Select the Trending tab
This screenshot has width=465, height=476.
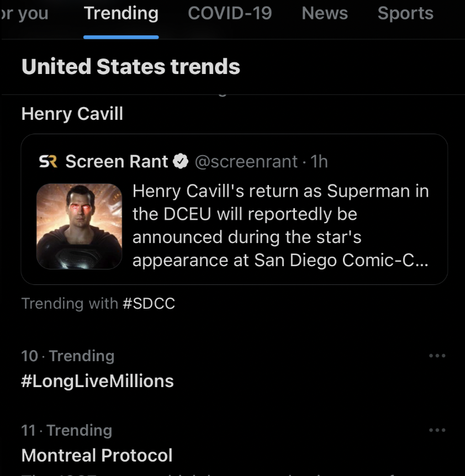point(121,13)
